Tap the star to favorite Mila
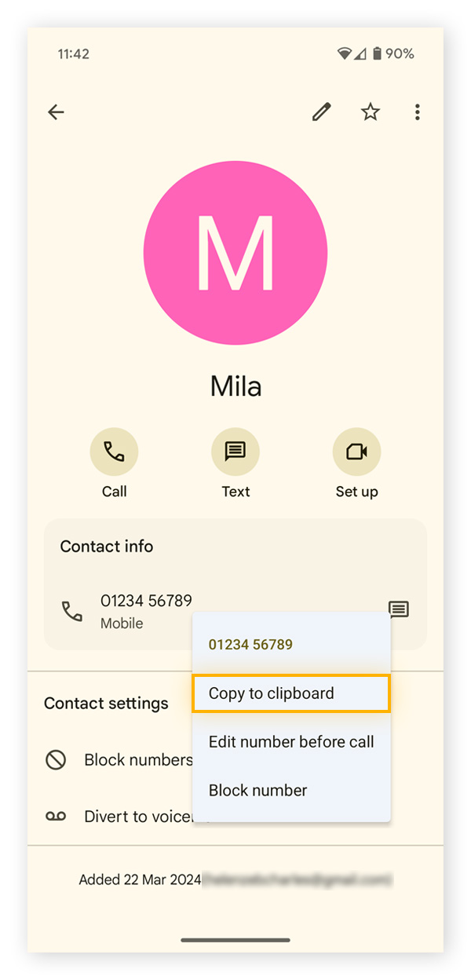The image size is (471, 980). (x=370, y=112)
